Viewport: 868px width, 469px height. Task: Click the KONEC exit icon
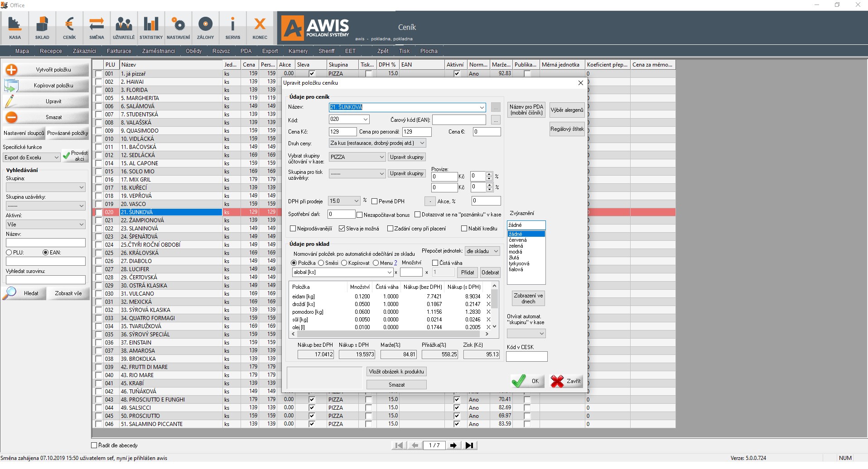(260, 28)
